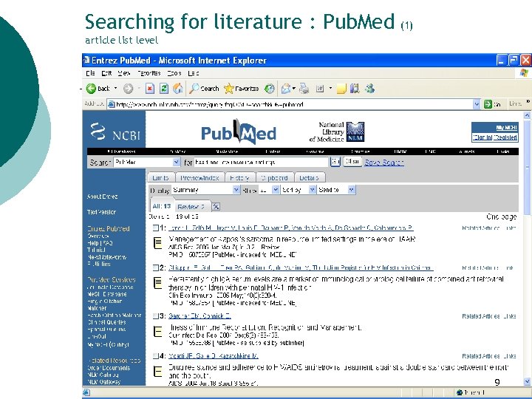Image resolution: width=532 pixels, height=399 pixels.
Task: Click the National Library of Medicine logo
Action: 337,132
